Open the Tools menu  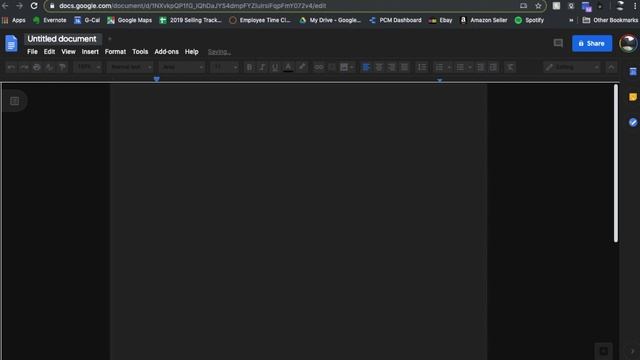tap(140, 52)
